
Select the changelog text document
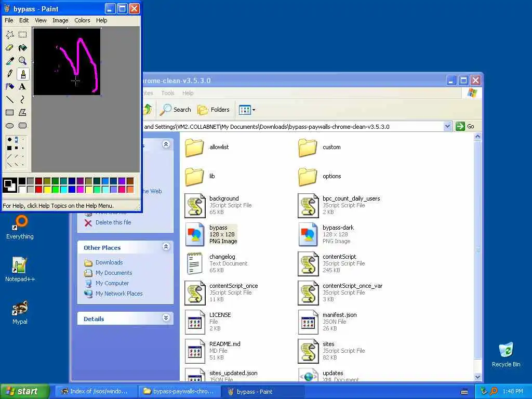pyautogui.click(x=217, y=263)
